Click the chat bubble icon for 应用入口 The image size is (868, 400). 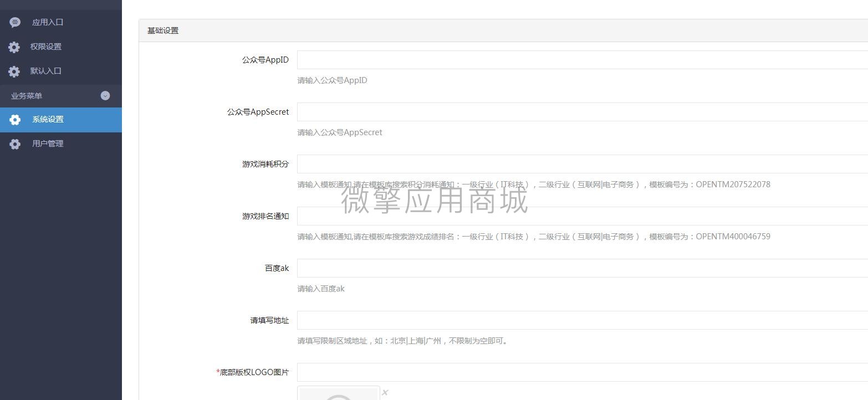(15, 22)
